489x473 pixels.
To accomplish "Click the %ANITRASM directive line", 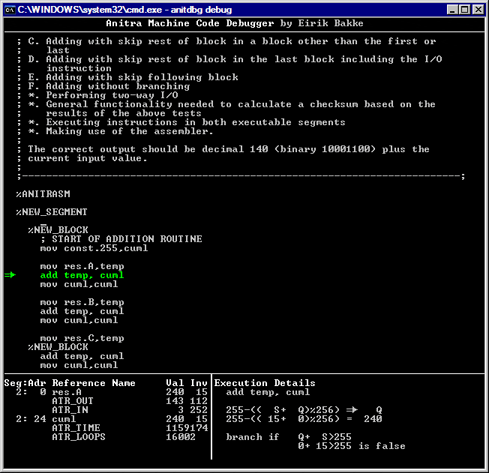I will (43, 194).
